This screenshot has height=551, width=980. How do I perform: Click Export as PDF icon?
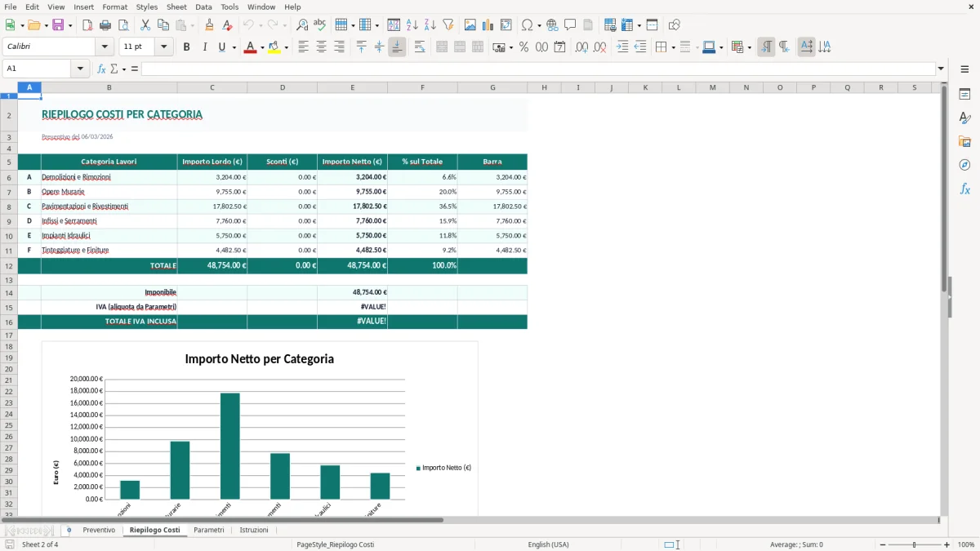pyautogui.click(x=87, y=25)
